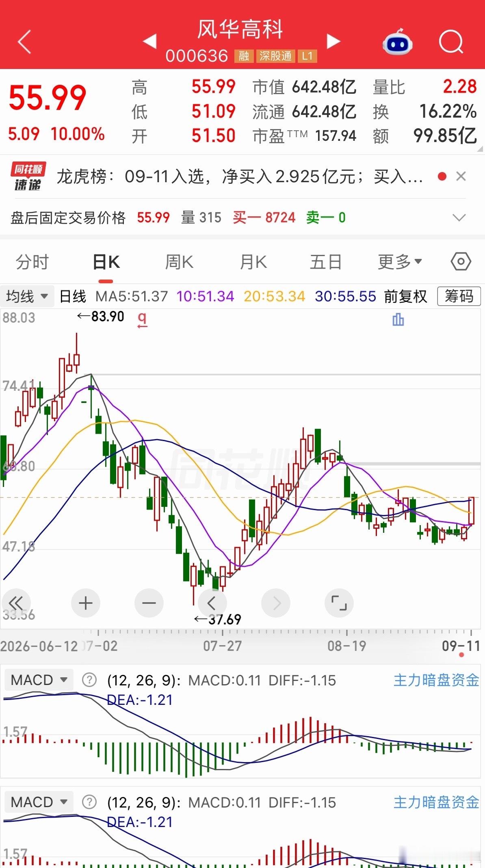The height and width of the screenshot is (868, 485).
Task: Open the red dot notification indicator
Action: pos(442,176)
